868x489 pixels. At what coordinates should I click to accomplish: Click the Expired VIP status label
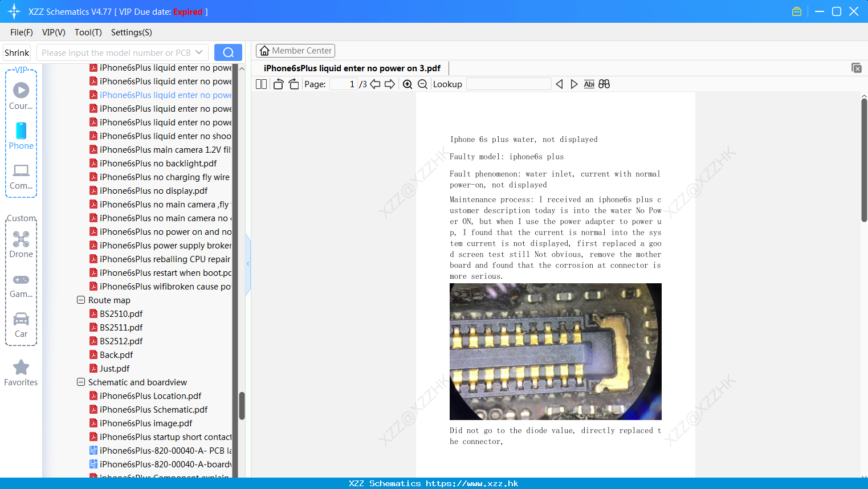(188, 11)
